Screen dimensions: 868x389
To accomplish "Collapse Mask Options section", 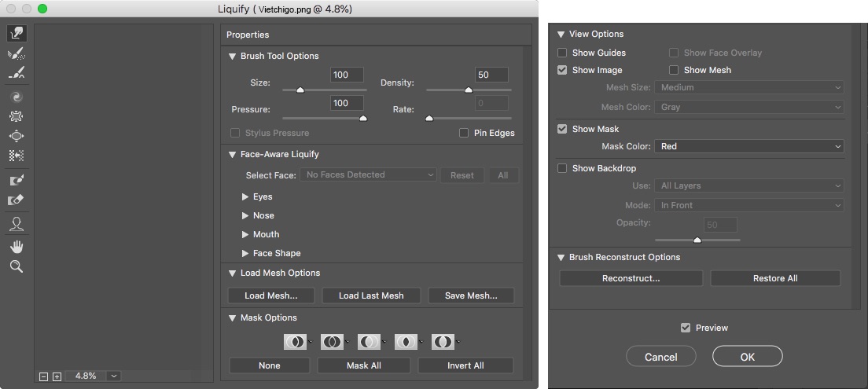I will pyautogui.click(x=233, y=317).
